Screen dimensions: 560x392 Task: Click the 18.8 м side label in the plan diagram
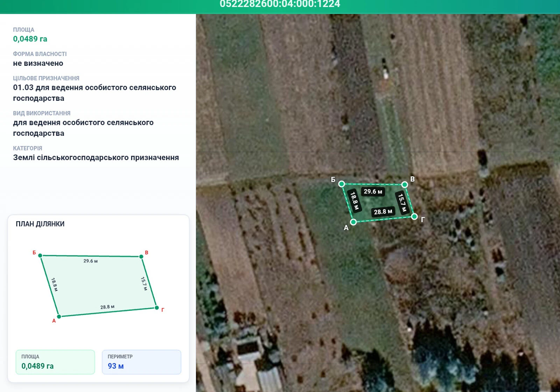click(x=54, y=285)
